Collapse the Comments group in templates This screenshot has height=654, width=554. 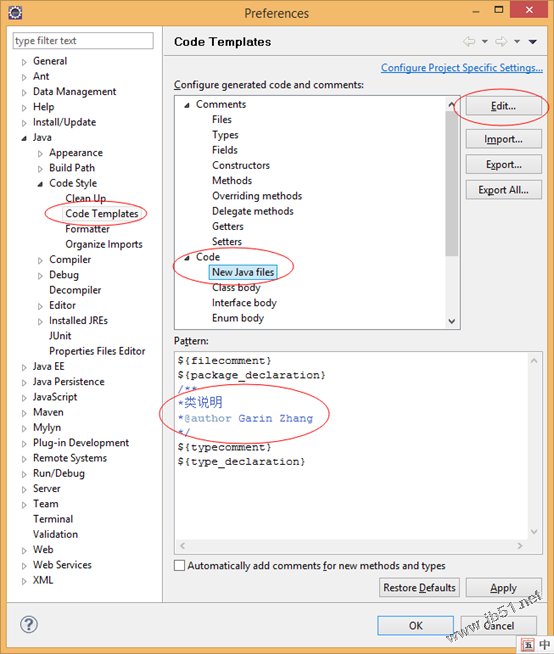[x=187, y=105]
